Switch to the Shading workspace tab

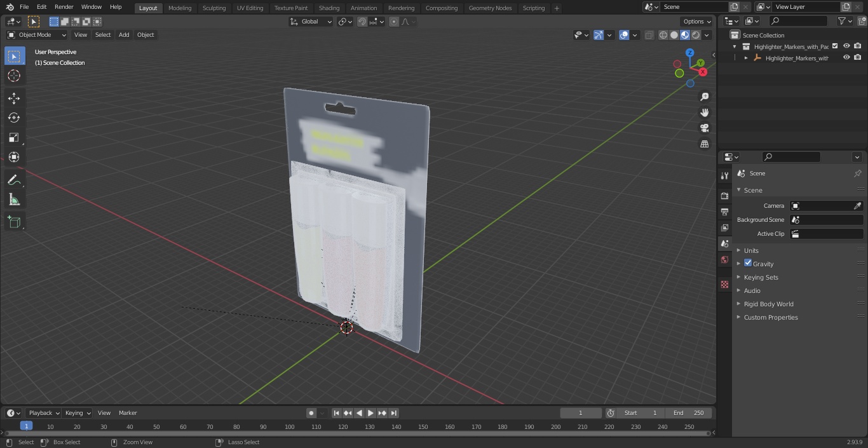[x=329, y=8]
